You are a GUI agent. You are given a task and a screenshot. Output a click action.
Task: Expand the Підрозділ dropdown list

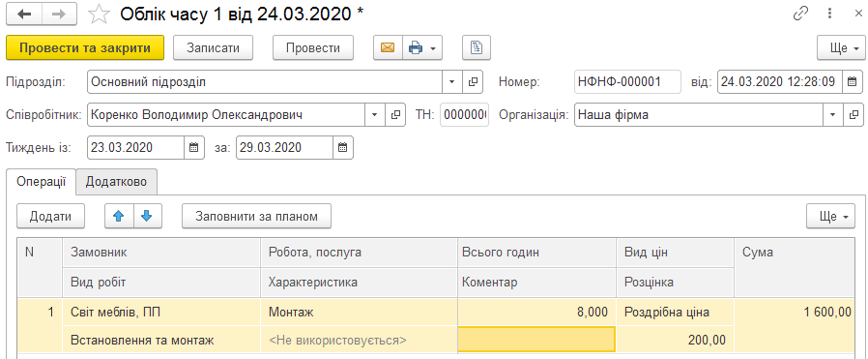point(451,82)
